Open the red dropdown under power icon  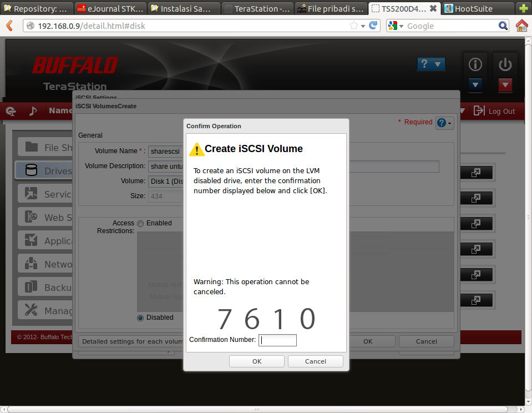[x=505, y=85]
